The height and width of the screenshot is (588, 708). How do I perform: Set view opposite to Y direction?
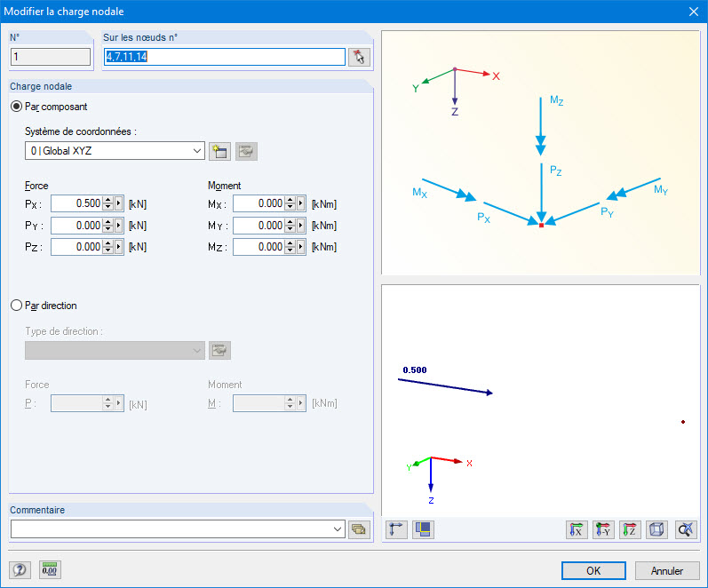[x=603, y=529]
